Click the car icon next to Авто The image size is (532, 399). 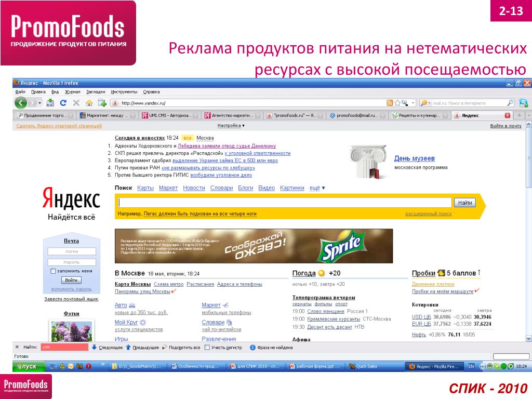(x=132, y=305)
